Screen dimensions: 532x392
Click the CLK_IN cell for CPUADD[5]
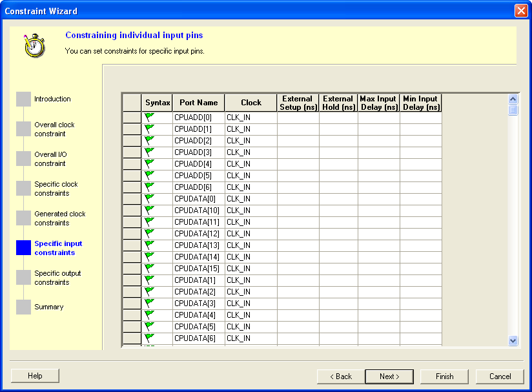pos(251,176)
